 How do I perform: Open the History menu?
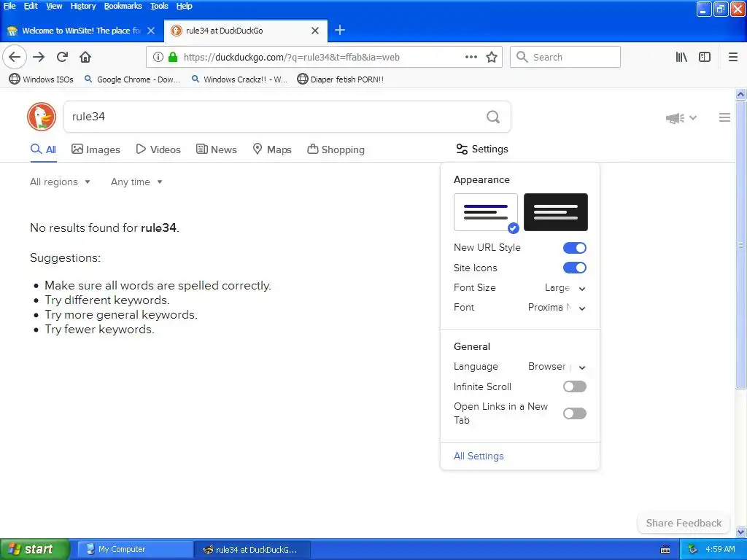pos(83,6)
